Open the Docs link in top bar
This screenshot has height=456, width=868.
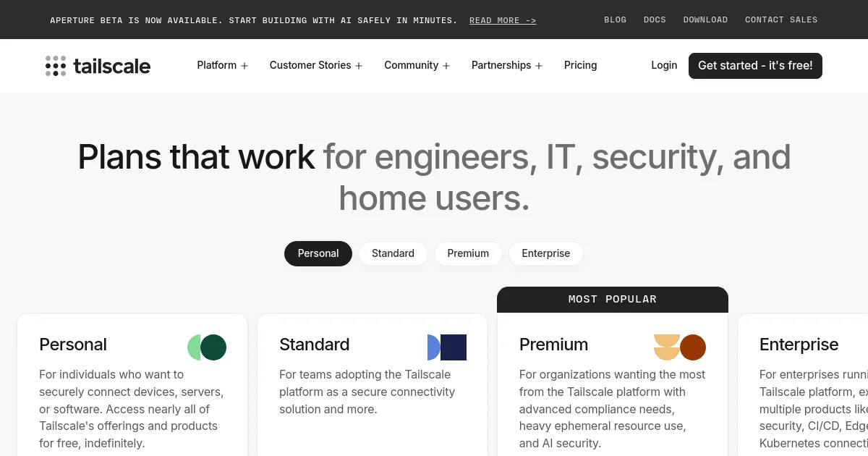pos(655,20)
